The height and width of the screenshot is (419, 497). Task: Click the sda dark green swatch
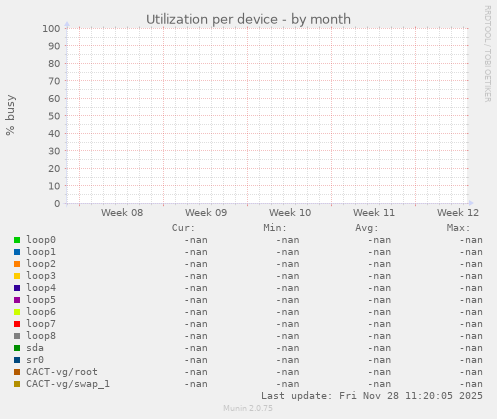point(17,348)
